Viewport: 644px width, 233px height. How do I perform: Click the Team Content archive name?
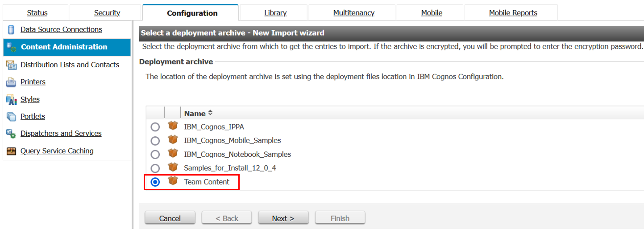coord(207,182)
